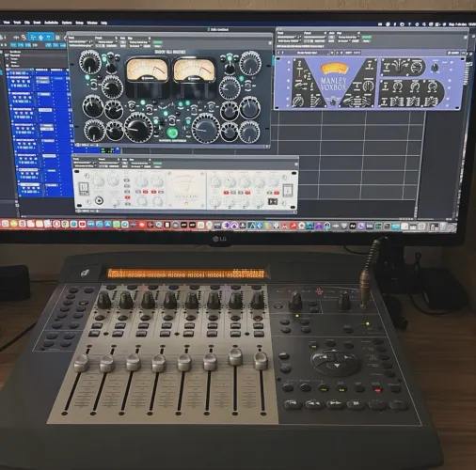Click the large green button on Shadow Hills compressor

(172, 133)
